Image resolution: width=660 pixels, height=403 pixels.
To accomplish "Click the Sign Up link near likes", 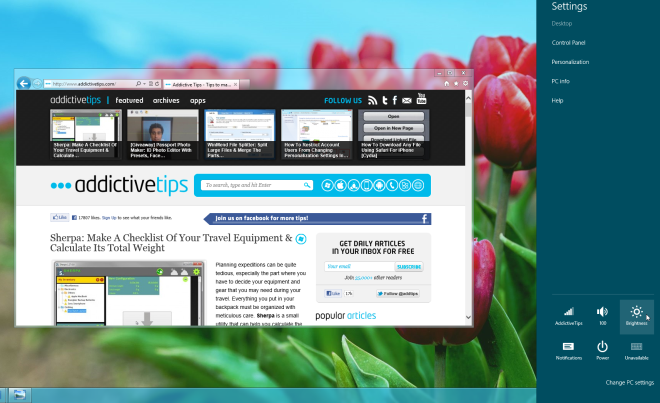I will click(109, 218).
